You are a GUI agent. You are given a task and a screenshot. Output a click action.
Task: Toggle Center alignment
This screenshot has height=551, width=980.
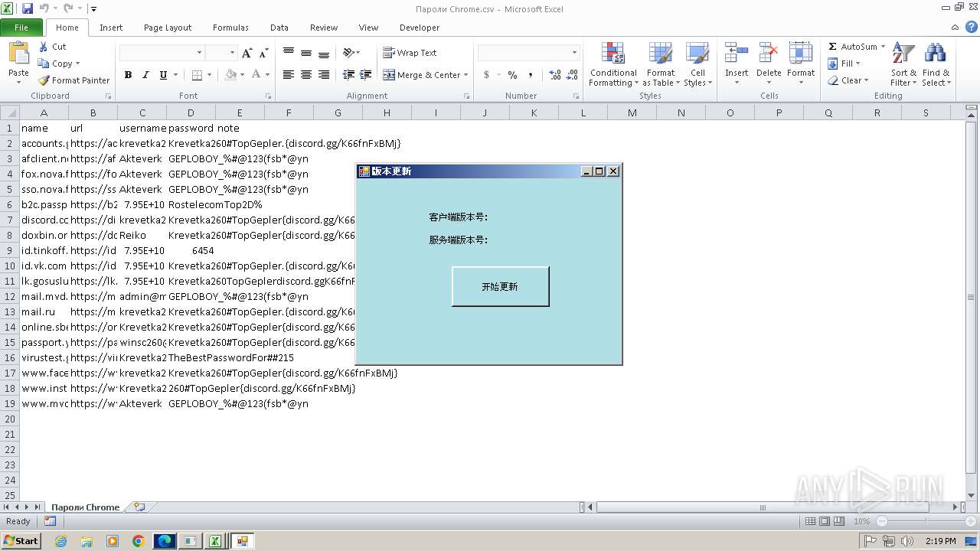click(306, 75)
